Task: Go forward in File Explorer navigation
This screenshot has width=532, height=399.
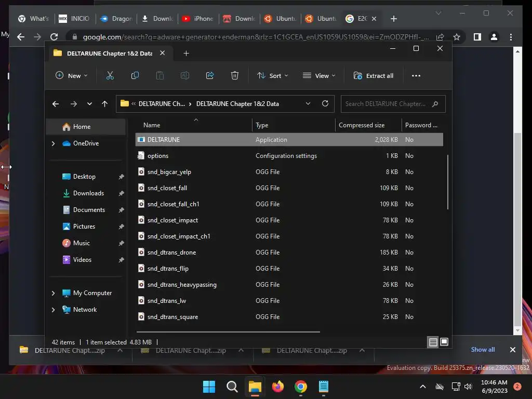Action: point(74,104)
